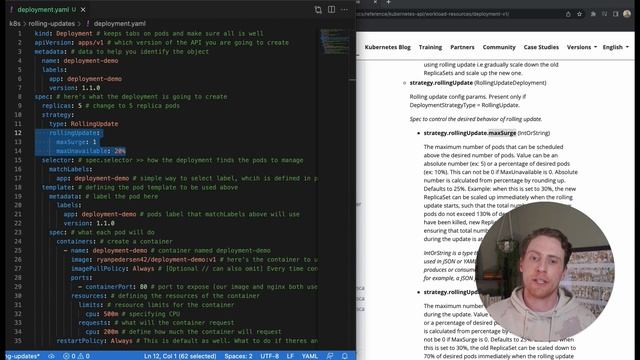This screenshot has width=640, height=360.
Task: Click the deployment.yaml breadcrumb segment
Action: [119, 24]
